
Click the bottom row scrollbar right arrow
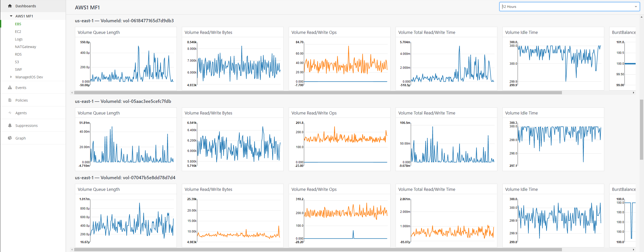(x=634, y=249)
